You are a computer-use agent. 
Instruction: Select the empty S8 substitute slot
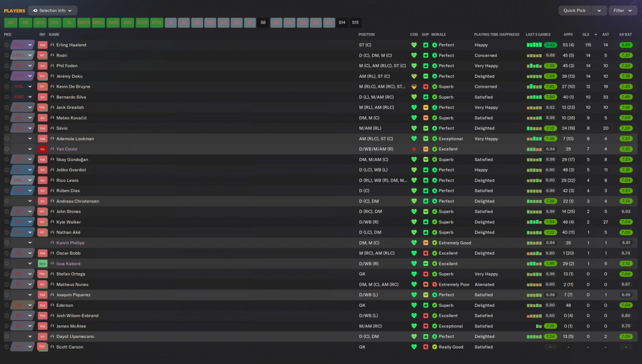click(263, 23)
